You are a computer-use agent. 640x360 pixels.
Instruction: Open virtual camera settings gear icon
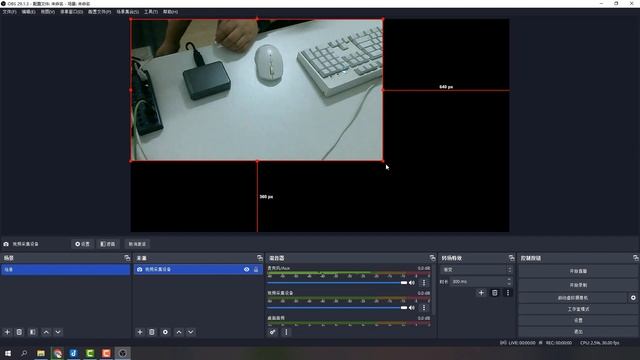(633, 298)
